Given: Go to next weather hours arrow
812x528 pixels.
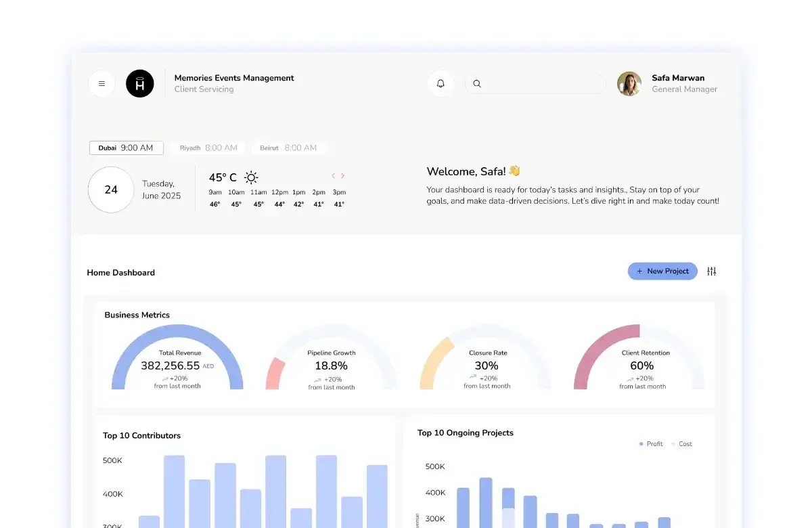Looking at the screenshot, I should click(343, 176).
